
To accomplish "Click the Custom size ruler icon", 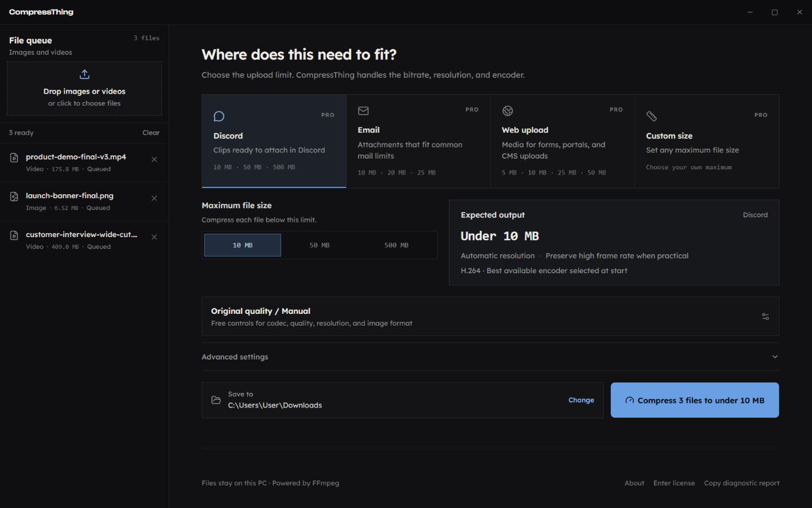I will [651, 116].
